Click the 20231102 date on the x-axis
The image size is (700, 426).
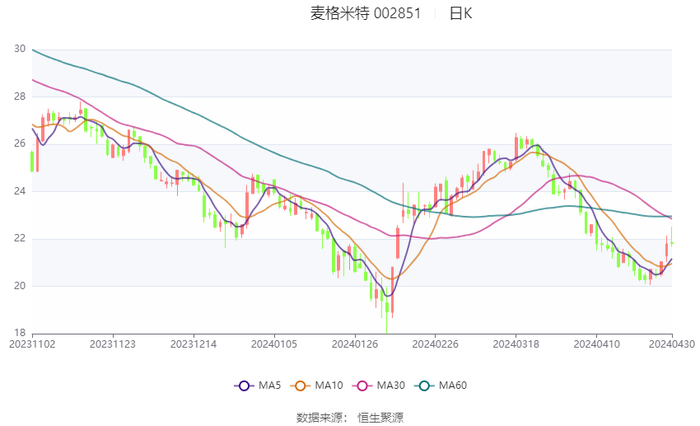(x=32, y=344)
